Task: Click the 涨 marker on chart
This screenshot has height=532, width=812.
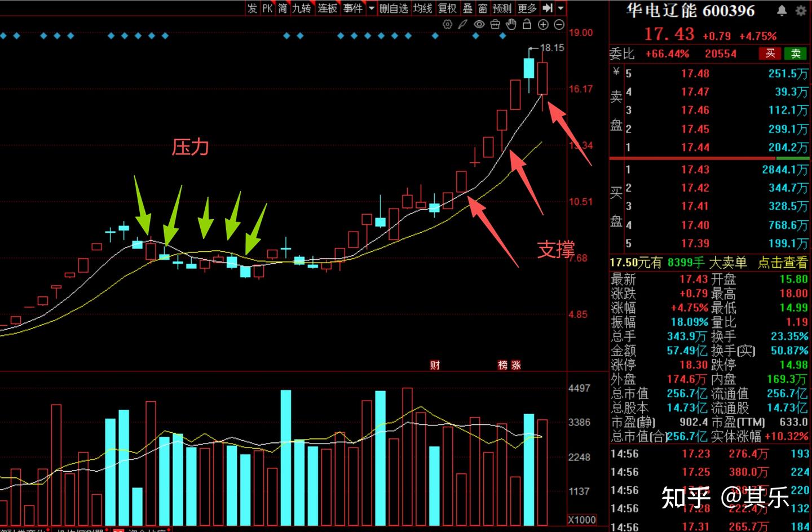Action: coord(516,365)
